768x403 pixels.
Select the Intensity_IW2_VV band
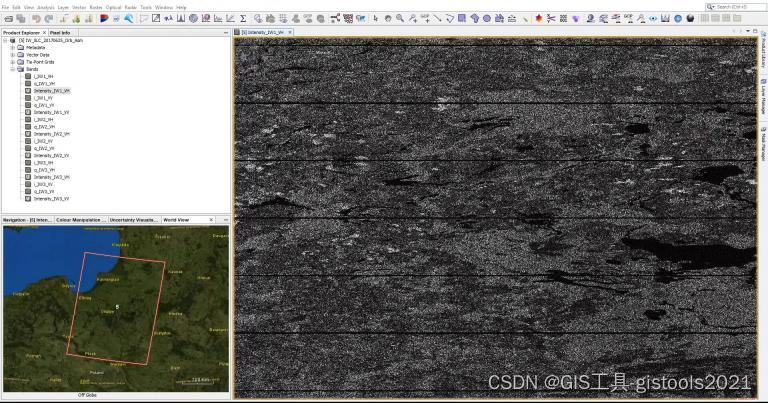coord(51,155)
